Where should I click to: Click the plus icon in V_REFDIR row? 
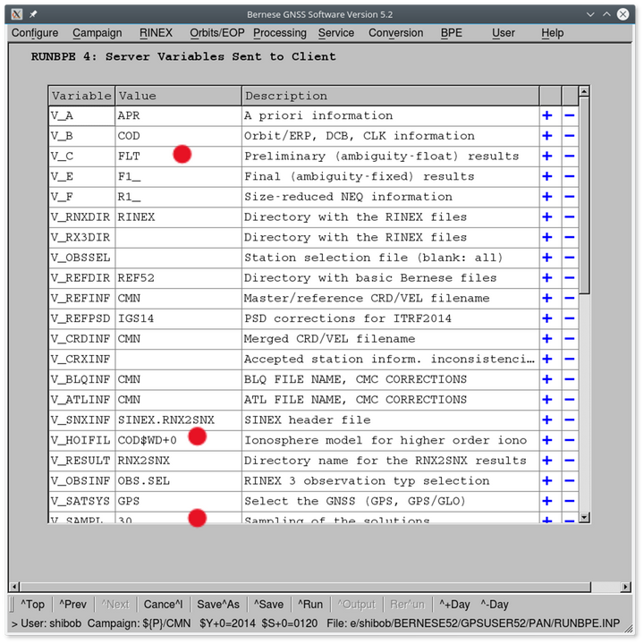pyautogui.click(x=547, y=278)
